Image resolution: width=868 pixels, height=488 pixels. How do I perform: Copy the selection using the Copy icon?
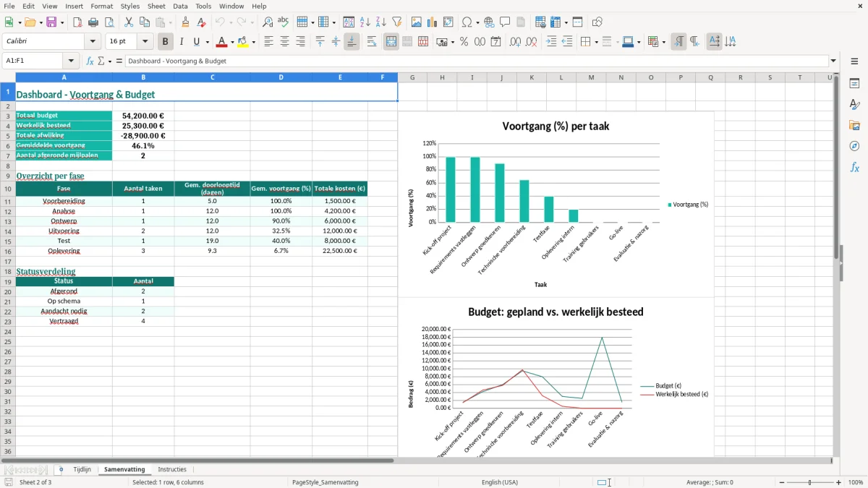144,22
